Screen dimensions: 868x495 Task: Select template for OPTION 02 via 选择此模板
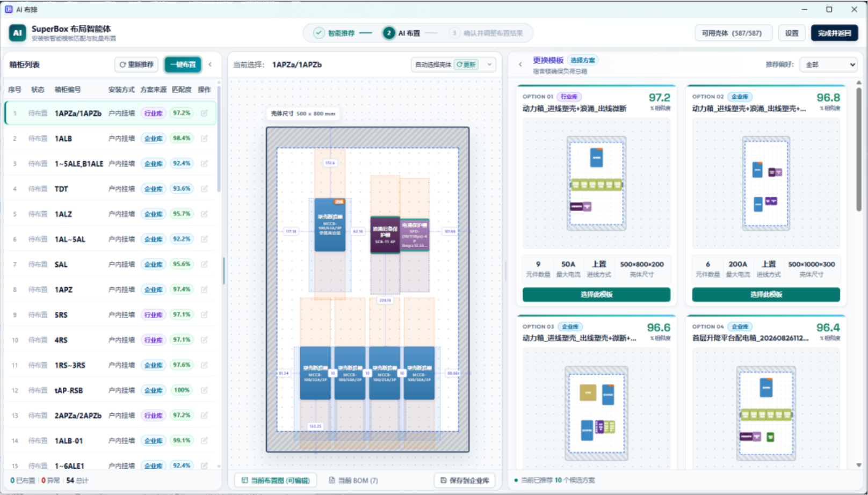coord(766,294)
